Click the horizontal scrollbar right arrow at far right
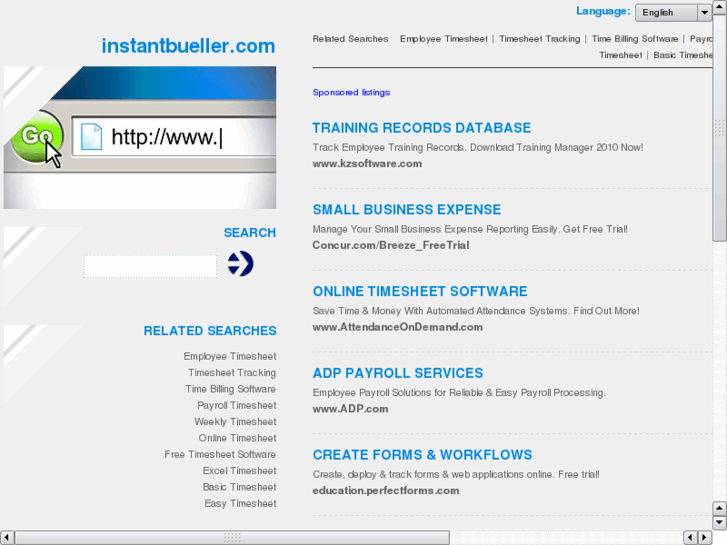 [x=704, y=537]
